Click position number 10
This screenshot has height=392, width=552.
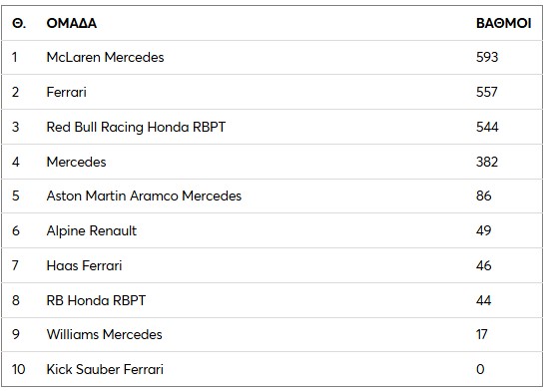coord(18,369)
